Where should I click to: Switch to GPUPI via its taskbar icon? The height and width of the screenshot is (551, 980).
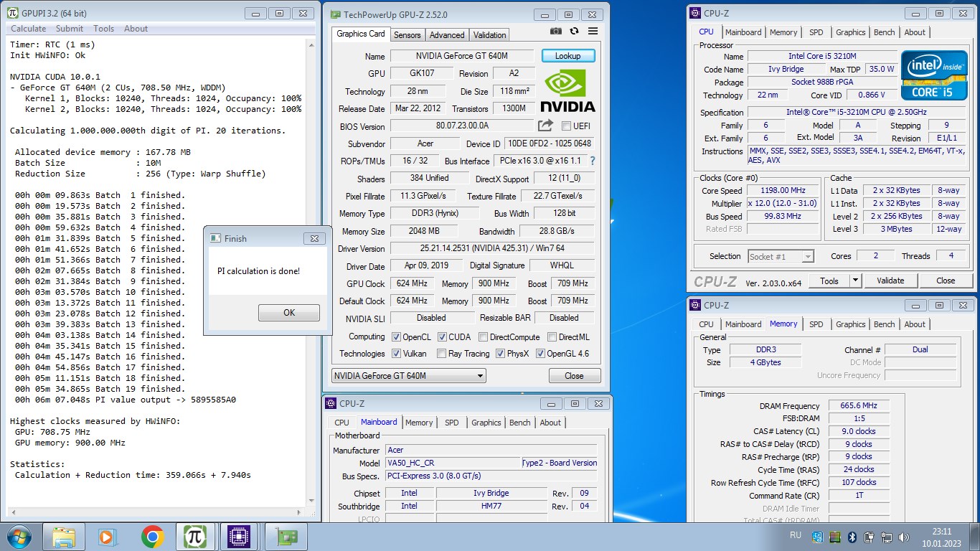pyautogui.click(x=194, y=537)
